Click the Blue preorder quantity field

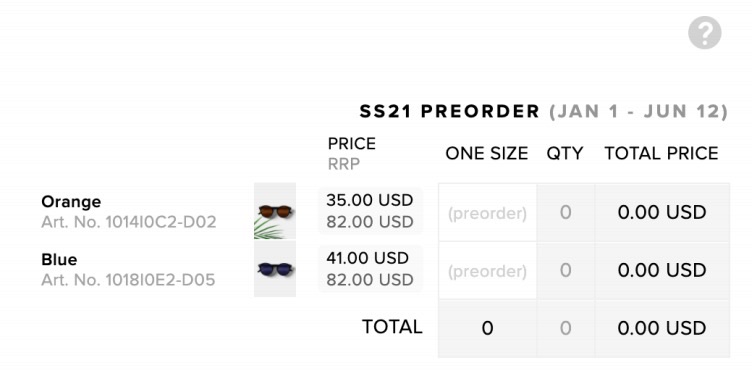coord(487,271)
